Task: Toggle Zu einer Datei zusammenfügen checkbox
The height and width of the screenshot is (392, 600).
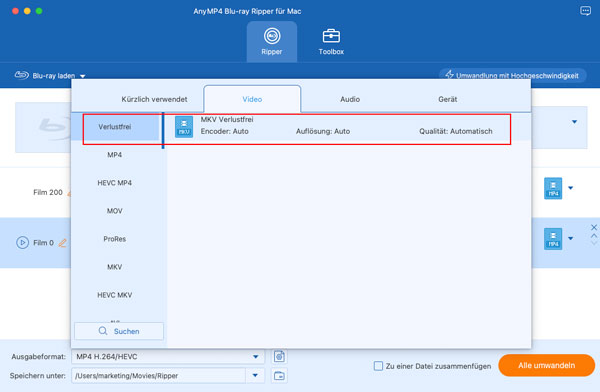Action: click(x=378, y=366)
